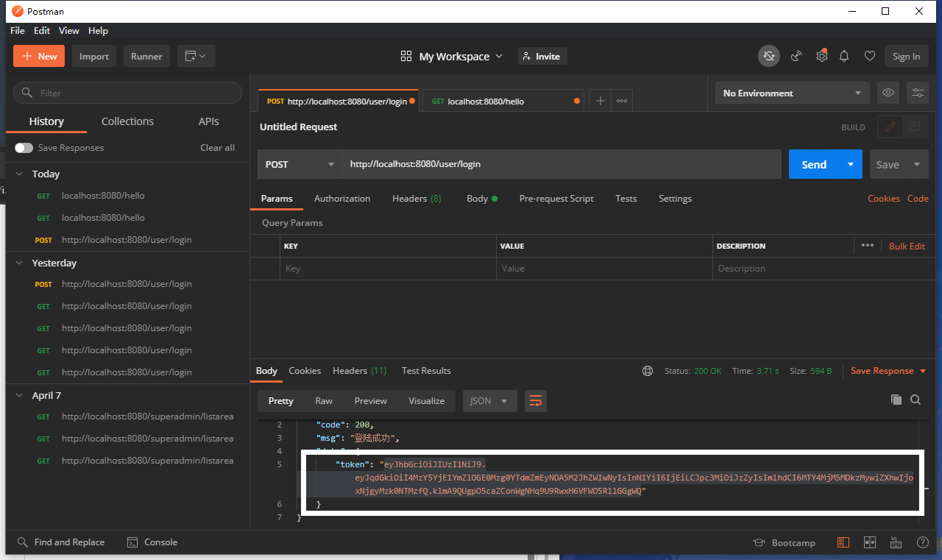Open the request tabs more-options ellipsis
The width and height of the screenshot is (942, 560).
622,101
